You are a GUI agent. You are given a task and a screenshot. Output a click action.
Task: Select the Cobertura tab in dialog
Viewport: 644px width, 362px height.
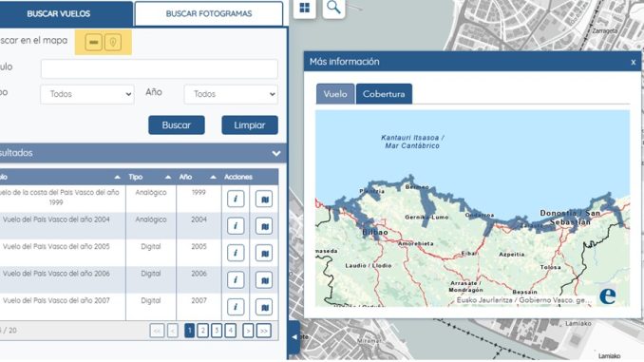click(x=384, y=94)
